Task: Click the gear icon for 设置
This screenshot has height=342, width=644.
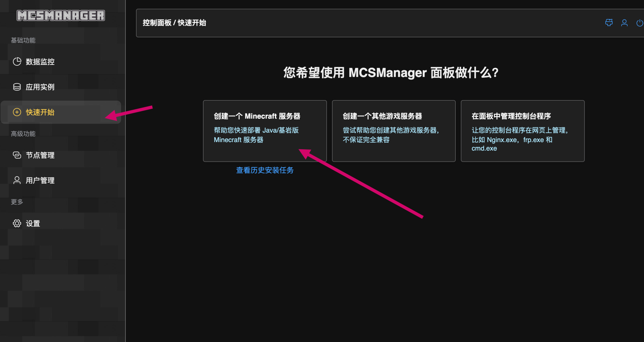Action: tap(17, 223)
